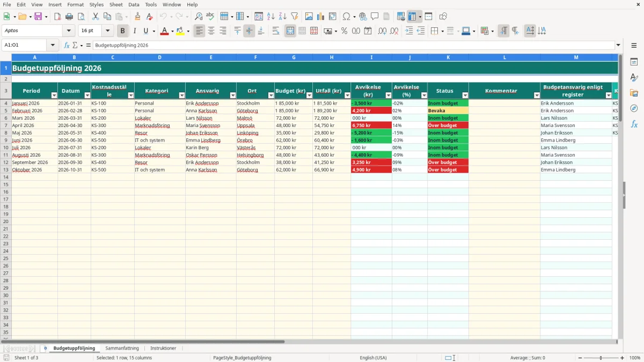Insert an image from the toolbar
This screenshot has width=644, height=362.
[309, 17]
